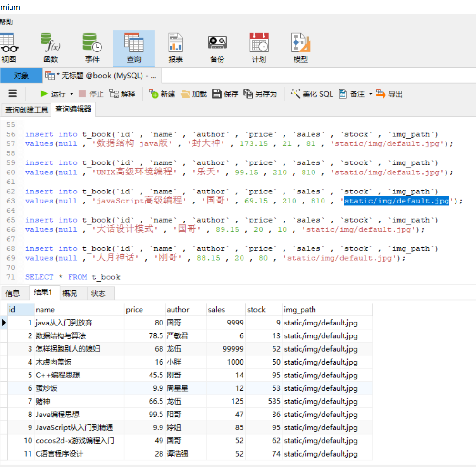Expand the 备注 dropdown arrow
This screenshot has height=467, width=476.
tap(370, 94)
